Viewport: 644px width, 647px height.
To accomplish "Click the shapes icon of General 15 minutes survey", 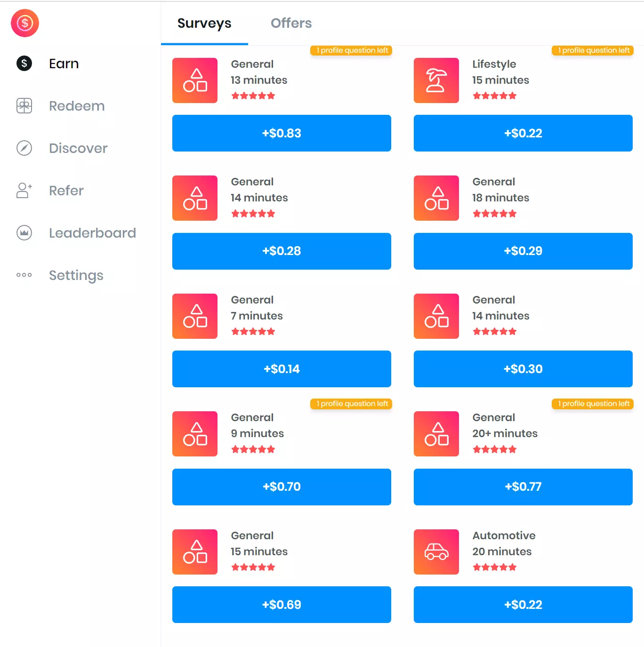I will tap(195, 552).
